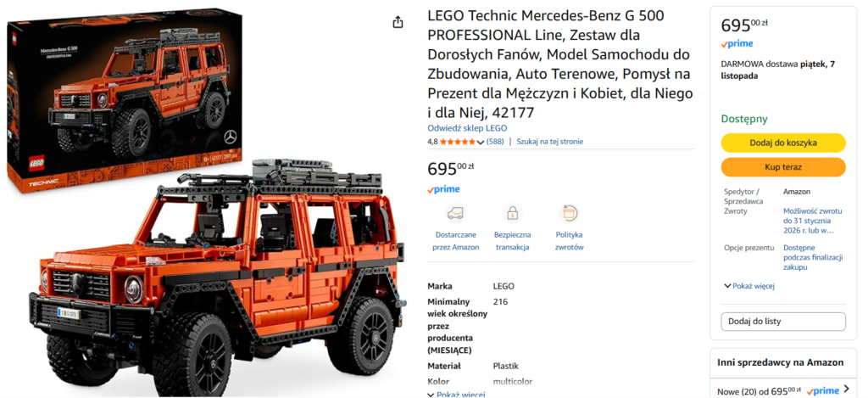Expand Pokaż więcej in buy box

pos(749,286)
